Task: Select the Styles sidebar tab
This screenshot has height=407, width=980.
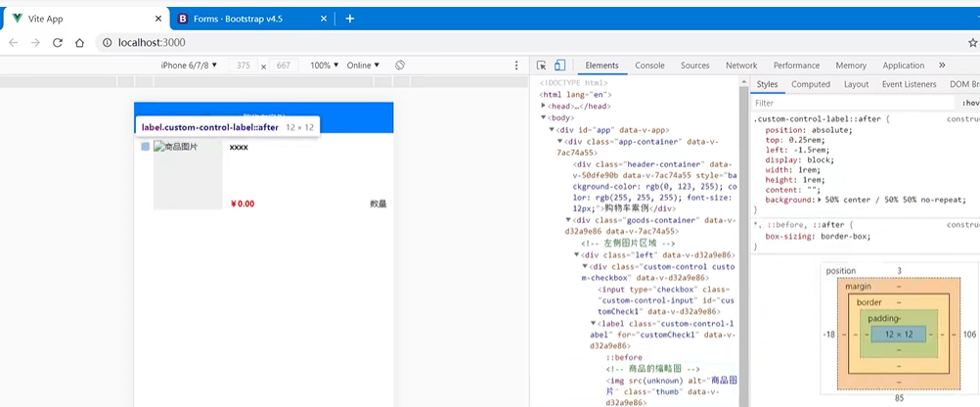Action: 767,84
